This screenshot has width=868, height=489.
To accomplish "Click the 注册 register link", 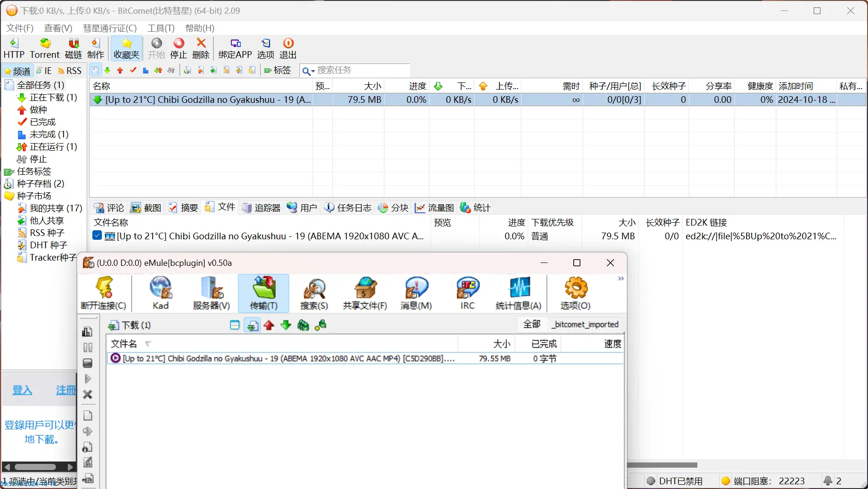I will point(66,390).
